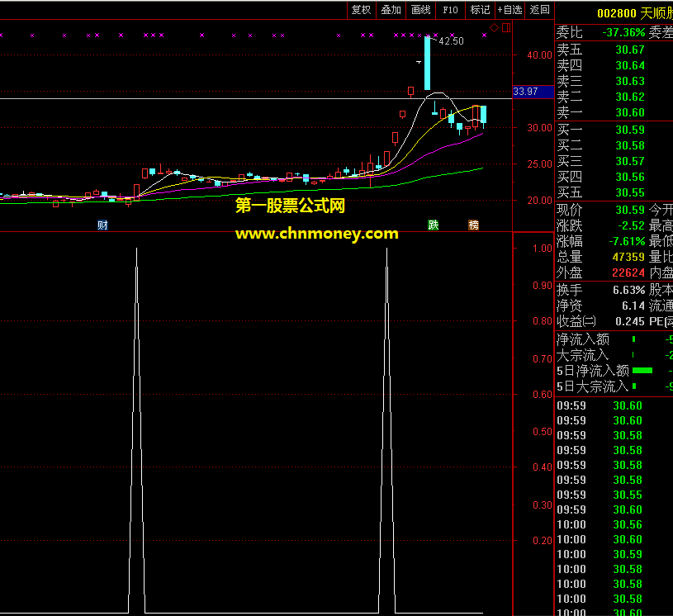Click the second white indicator spike

pyautogui.click(x=386, y=429)
